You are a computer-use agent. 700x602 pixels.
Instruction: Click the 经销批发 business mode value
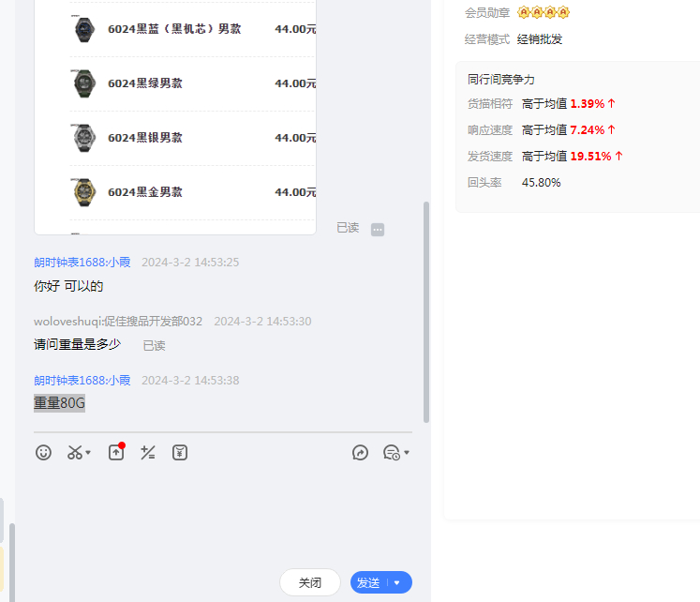539,39
